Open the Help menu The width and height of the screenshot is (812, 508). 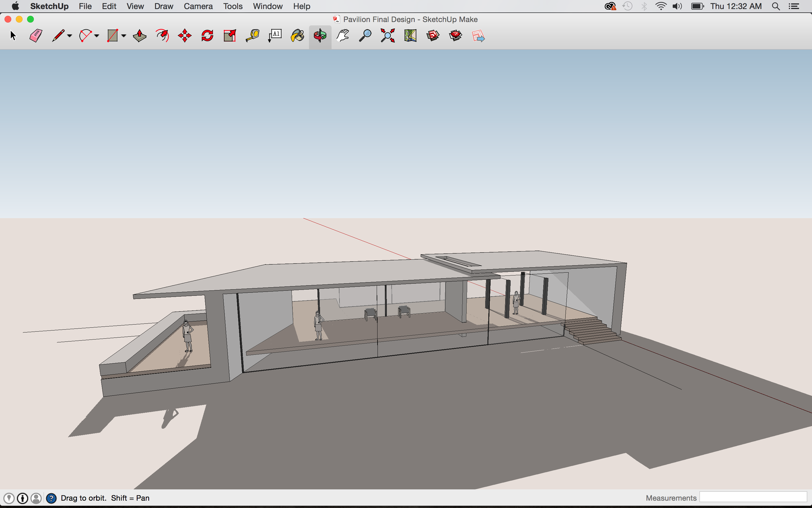(302, 6)
